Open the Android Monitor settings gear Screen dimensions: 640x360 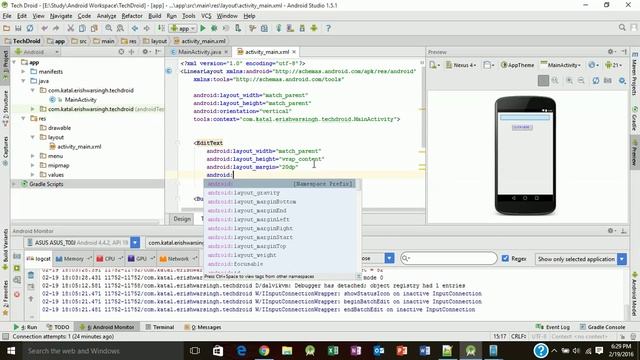pos(611,231)
